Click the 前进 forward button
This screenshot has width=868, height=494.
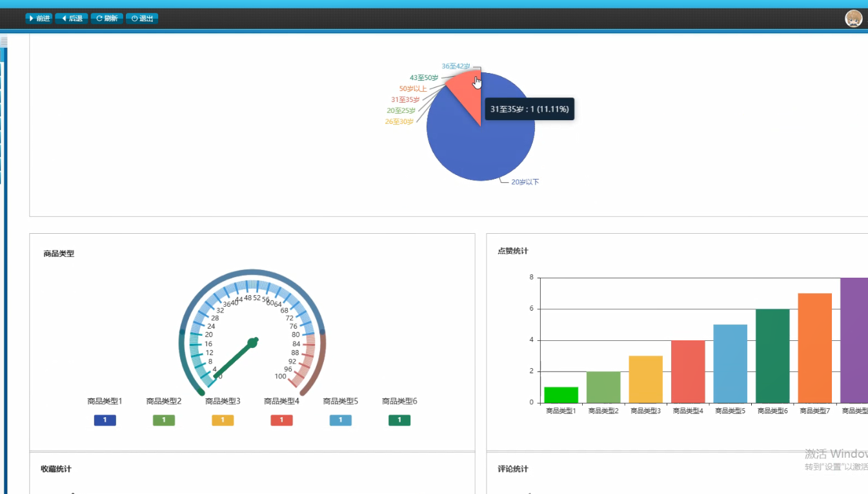(39, 18)
